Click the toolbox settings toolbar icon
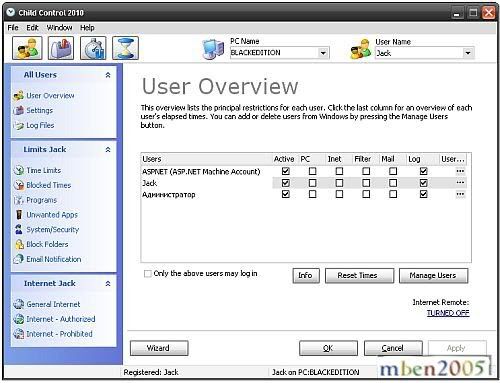Image resolution: width=500 pixels, height=383 pixels. 61,48
